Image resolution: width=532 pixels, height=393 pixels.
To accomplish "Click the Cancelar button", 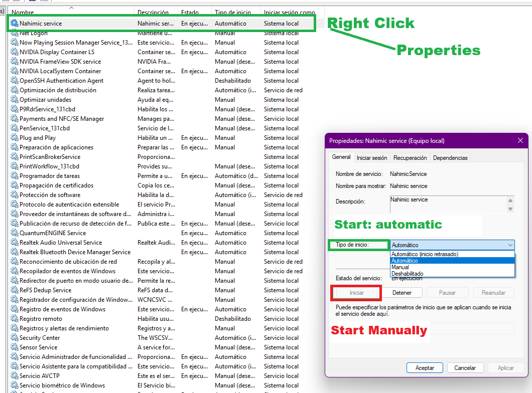I will point(465,368).
